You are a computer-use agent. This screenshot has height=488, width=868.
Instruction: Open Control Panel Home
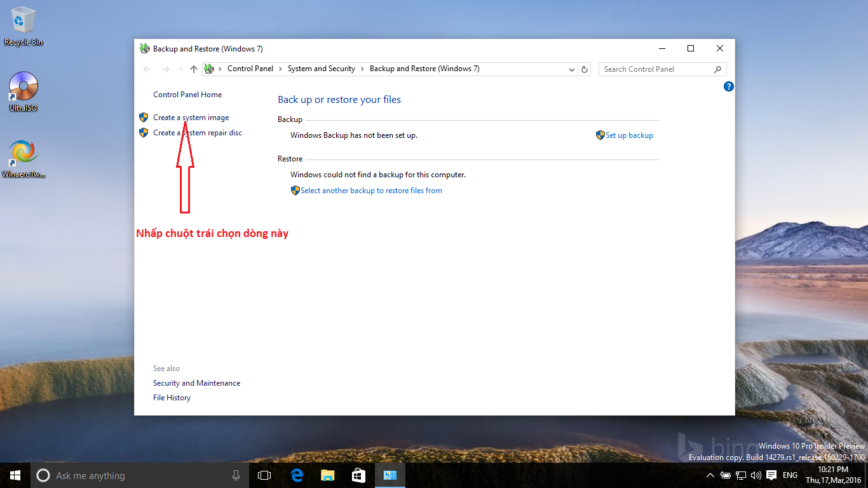tap(187, 95)
